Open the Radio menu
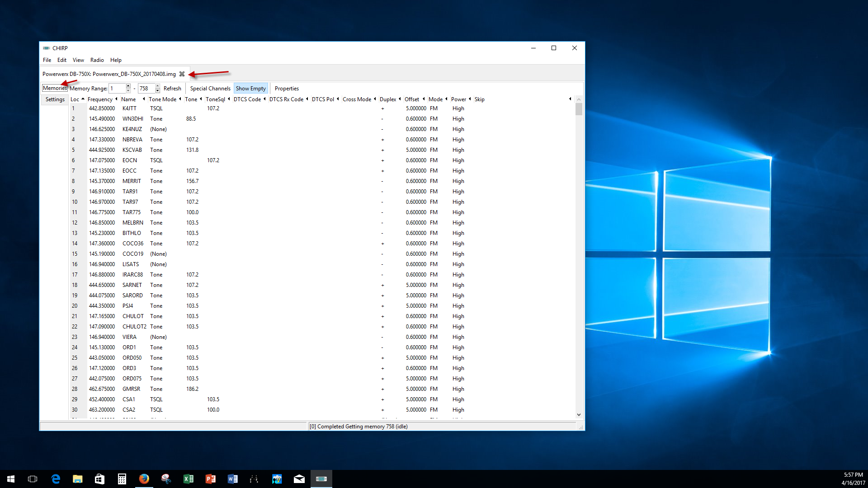This screenshot has width=868, height=488. [97, 60]
